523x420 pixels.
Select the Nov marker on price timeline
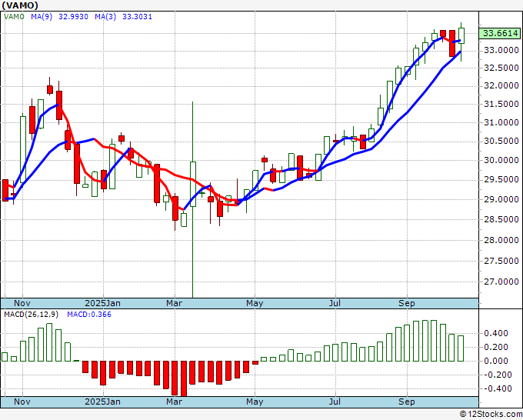pos(22,303)
